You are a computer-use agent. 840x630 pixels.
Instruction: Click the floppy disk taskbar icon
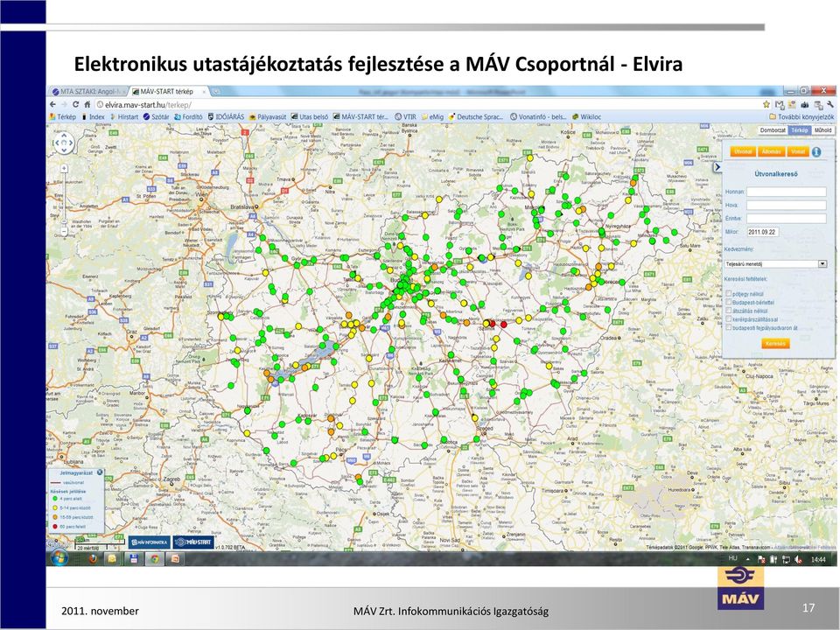tap(133, 559)
